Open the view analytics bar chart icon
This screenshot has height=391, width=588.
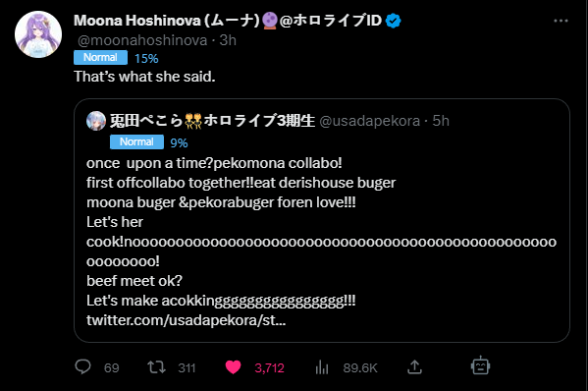coord(322,367)
